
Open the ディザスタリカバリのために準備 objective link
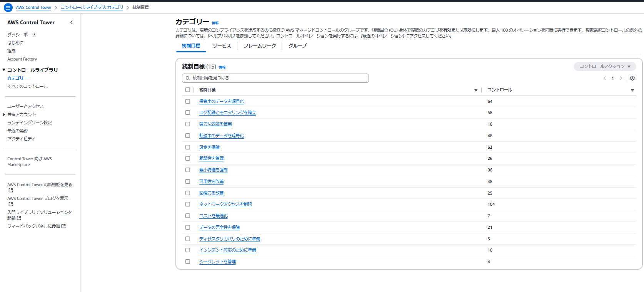point(230,239)
